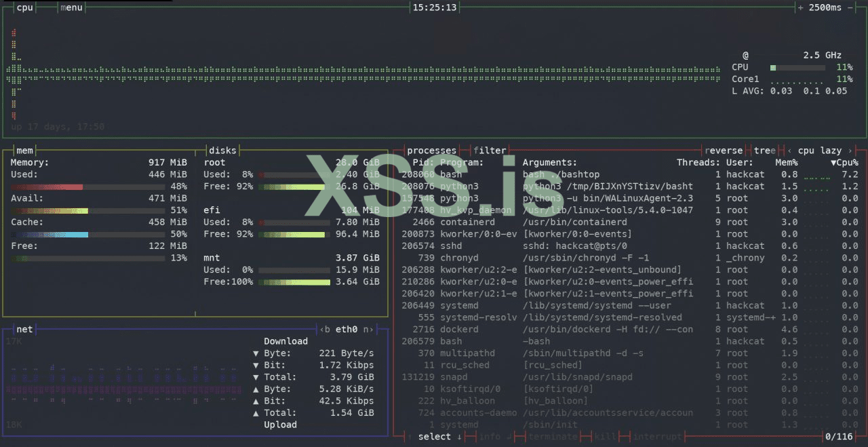
Task: Select the containerd process row
Action: tap(630, 222)
